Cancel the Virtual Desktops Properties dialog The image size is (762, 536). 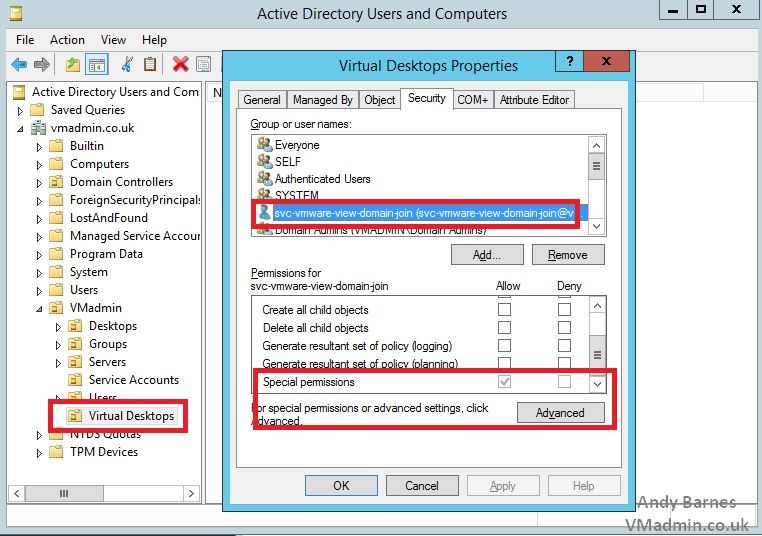point(422,485)
